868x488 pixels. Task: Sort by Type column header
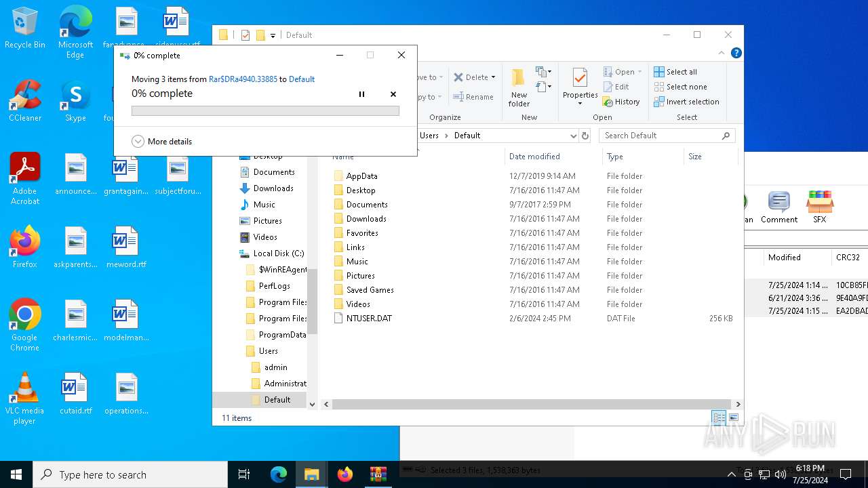pyautogui.click(x=643, y=157)
